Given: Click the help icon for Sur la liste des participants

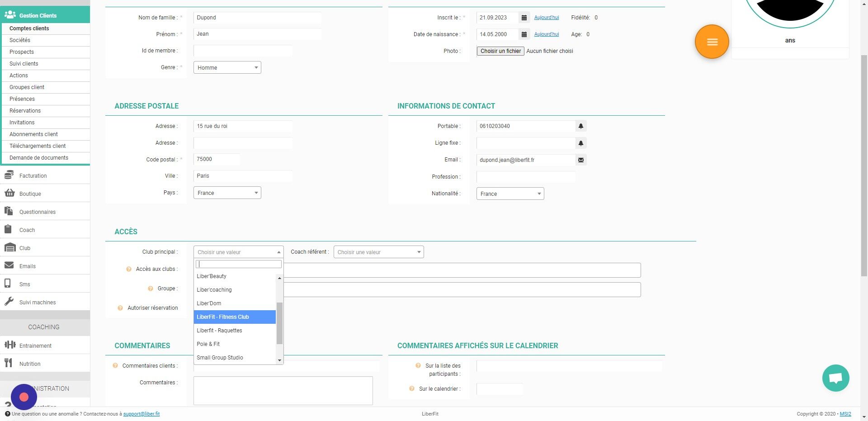Looking at the screenshot, I should pyautogui.click(x=418, y=365).
